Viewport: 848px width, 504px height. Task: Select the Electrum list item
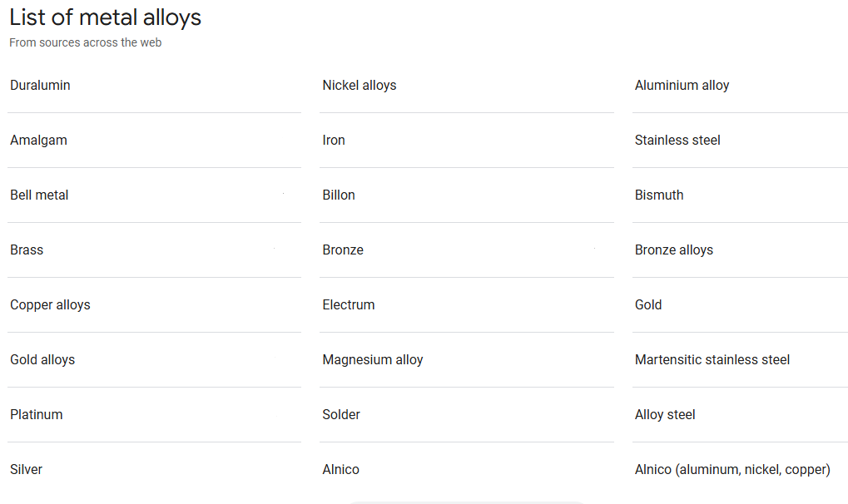point(349,304)
